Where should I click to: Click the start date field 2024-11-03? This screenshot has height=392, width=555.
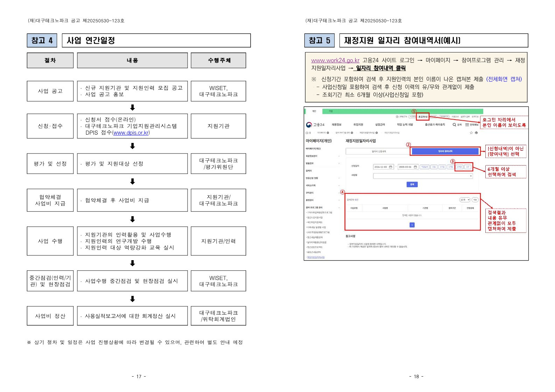(384, 167)
